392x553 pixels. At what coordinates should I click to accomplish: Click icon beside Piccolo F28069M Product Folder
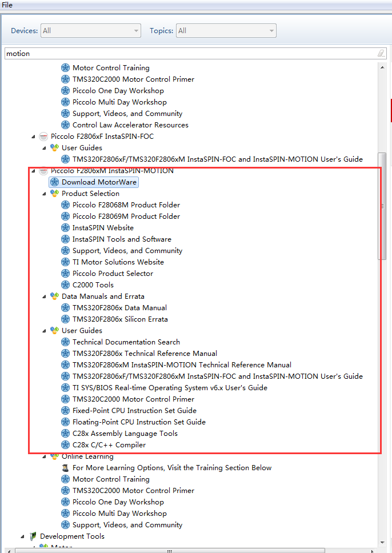pos(65,216)
